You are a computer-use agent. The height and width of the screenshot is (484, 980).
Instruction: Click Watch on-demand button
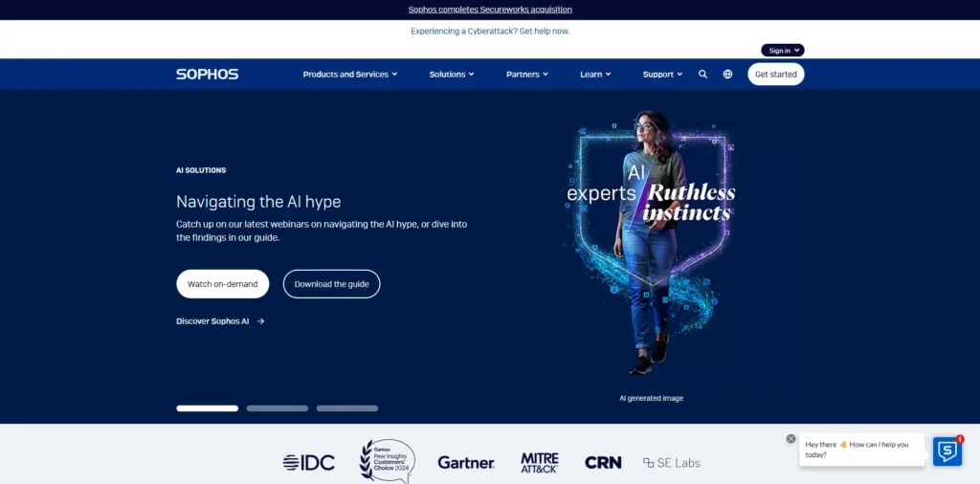point(222,284)
